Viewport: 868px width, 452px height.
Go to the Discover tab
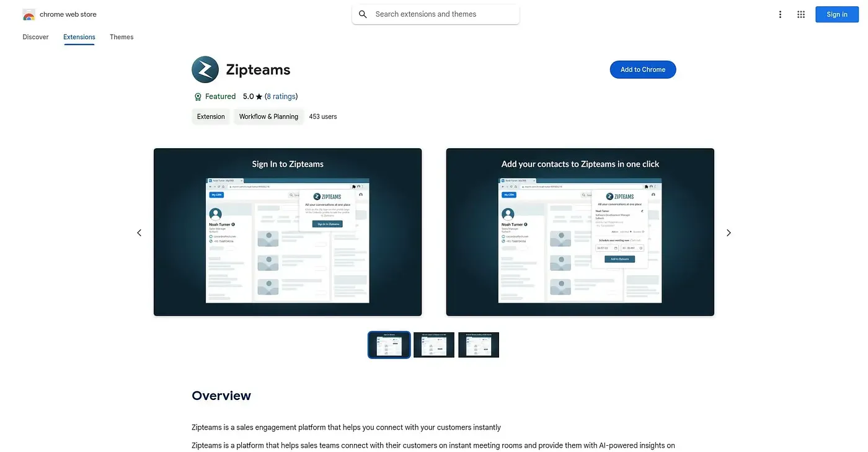coord(36,37)
